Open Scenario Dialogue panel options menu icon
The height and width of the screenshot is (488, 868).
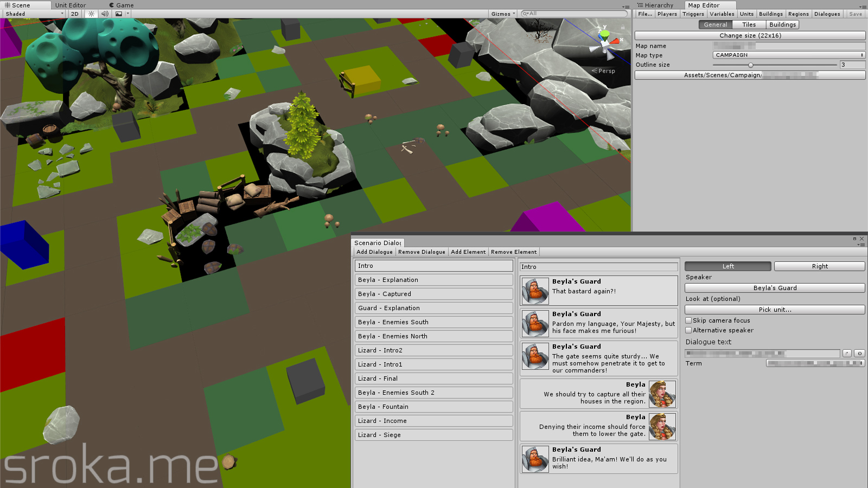(861, 245)
